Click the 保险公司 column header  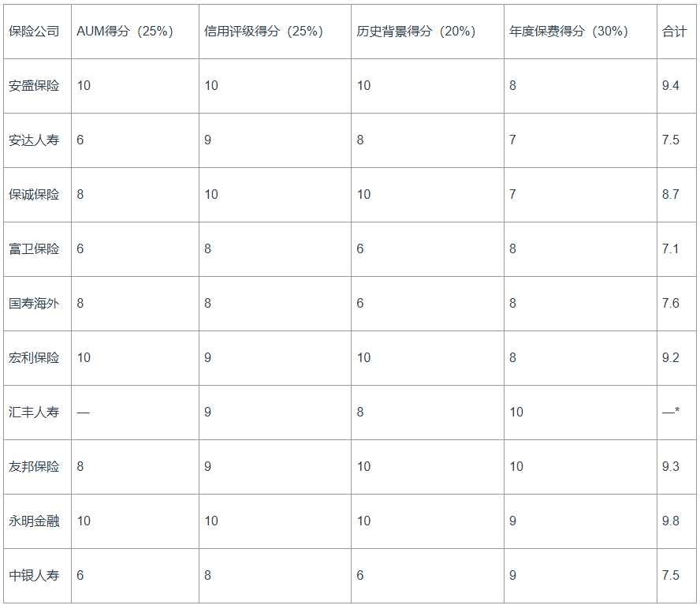[x=34, y=32]
